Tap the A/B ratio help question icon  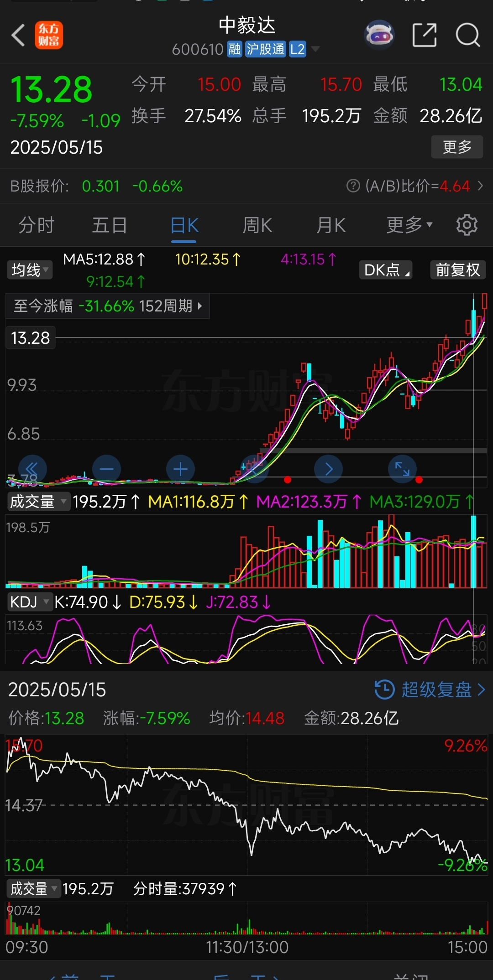tap(353, 186)
